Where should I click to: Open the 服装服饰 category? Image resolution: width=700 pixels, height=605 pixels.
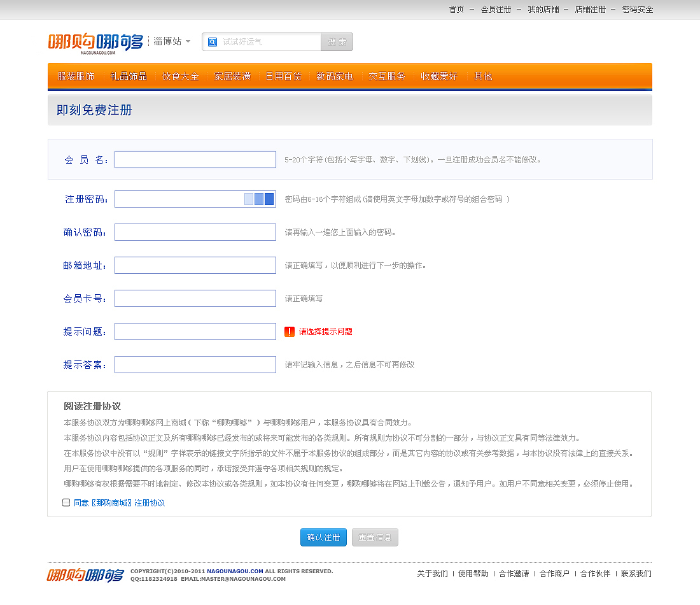76,76
